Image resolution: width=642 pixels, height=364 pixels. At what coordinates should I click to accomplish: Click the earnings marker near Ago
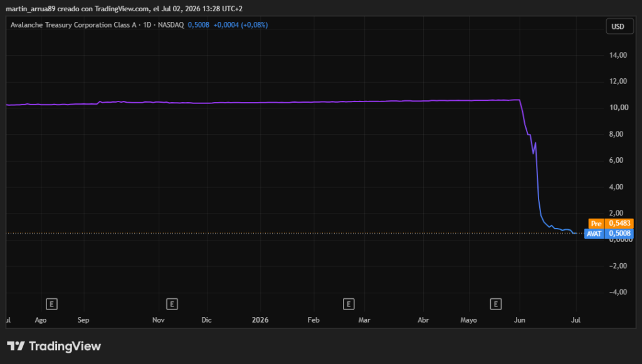(x=51, y=304)
